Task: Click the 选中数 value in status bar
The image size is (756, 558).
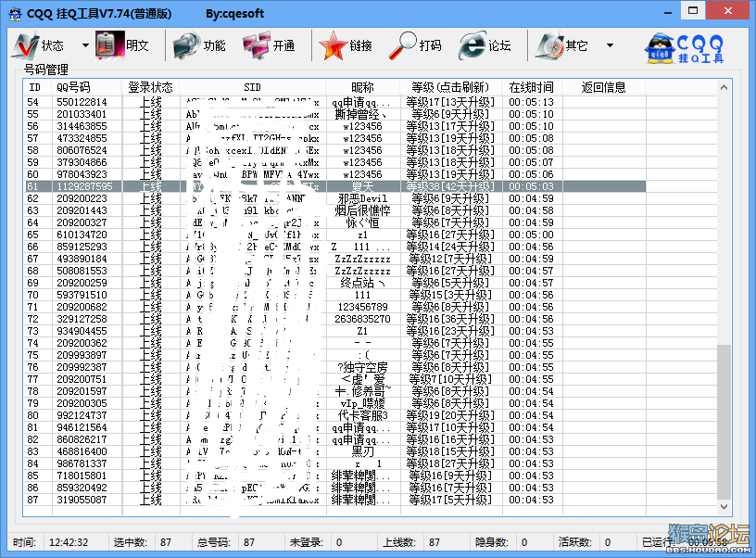Action: (166, 542)
